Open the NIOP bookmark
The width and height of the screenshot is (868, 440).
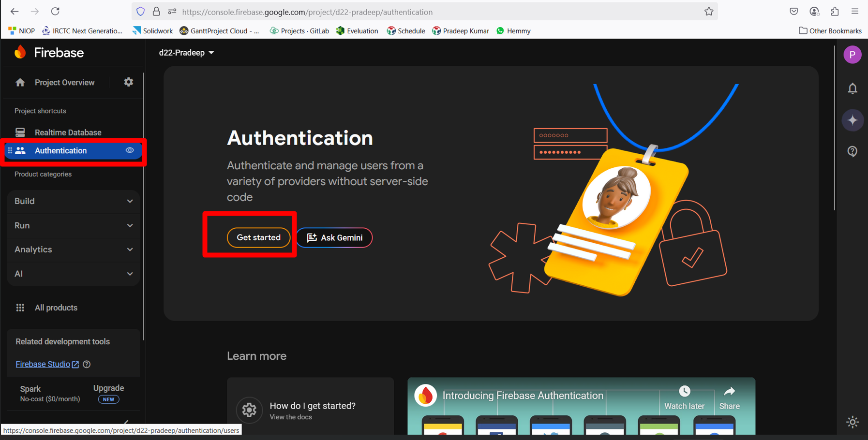[21, 31]
